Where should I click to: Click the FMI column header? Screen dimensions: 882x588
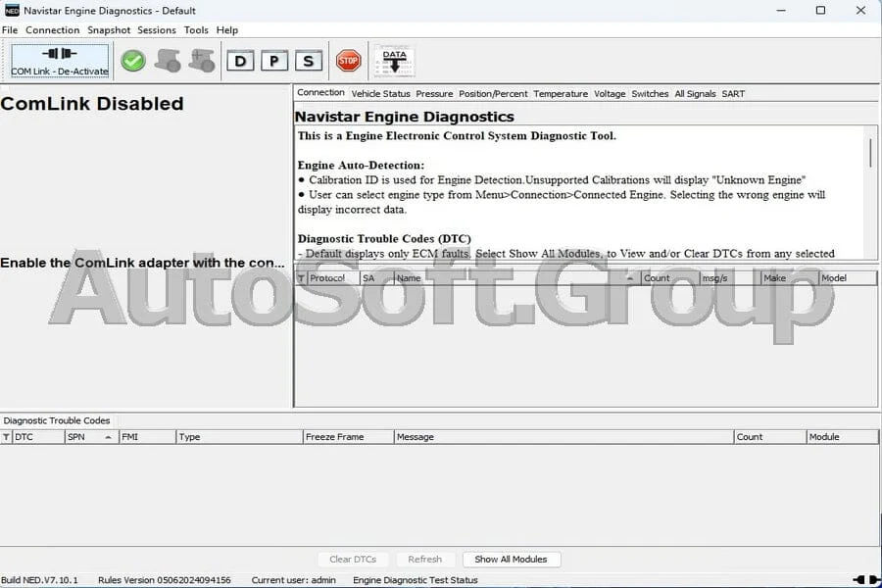point(147,437)
